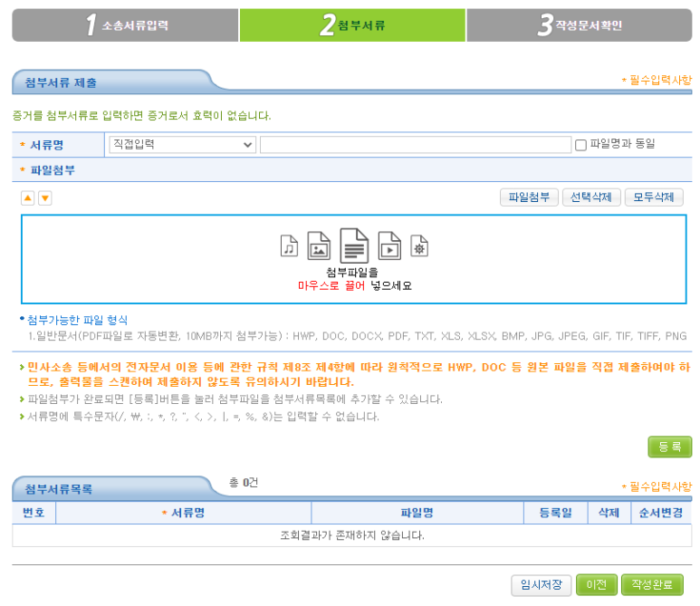The width and height of the screenshot is (700, 606).
Task: Click the video file icon in drop zone
Action: coord(389,245)
